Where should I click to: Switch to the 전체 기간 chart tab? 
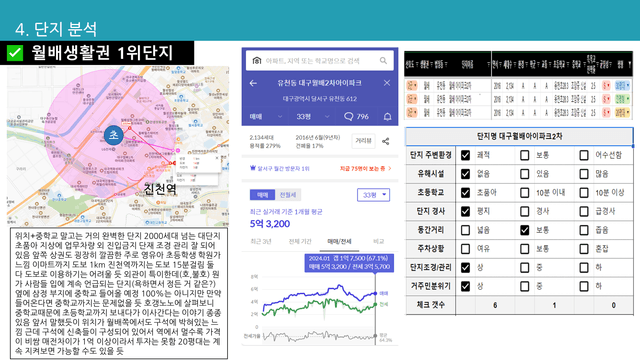(x=300, y=241)
